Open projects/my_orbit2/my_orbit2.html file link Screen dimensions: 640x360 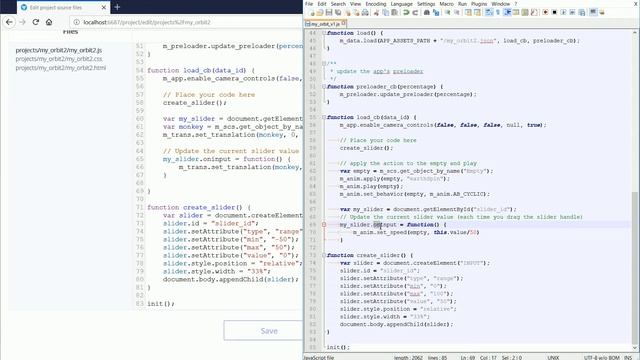pos(61,68)
